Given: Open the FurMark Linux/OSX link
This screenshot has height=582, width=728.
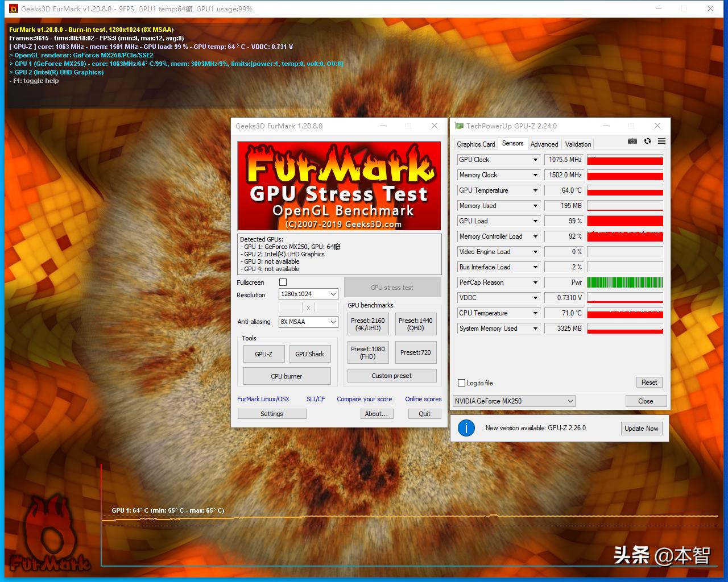Looking at the screenshot, I should [263, 399].
